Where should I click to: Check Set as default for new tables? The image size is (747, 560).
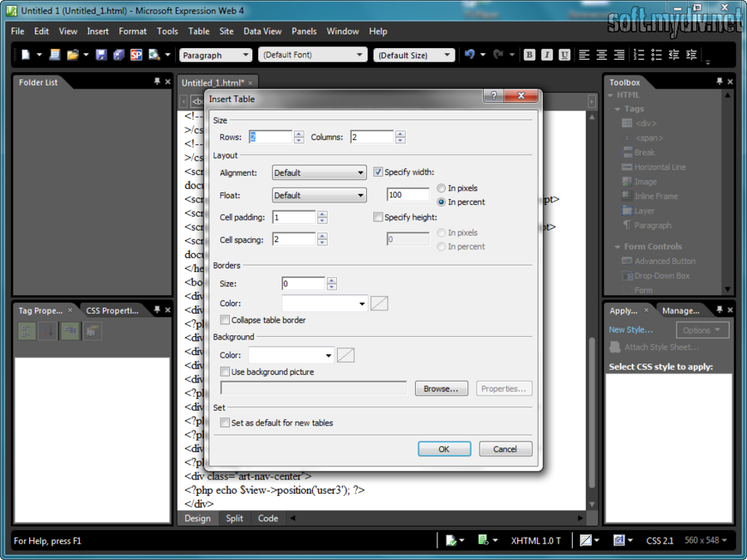point(225,423)
